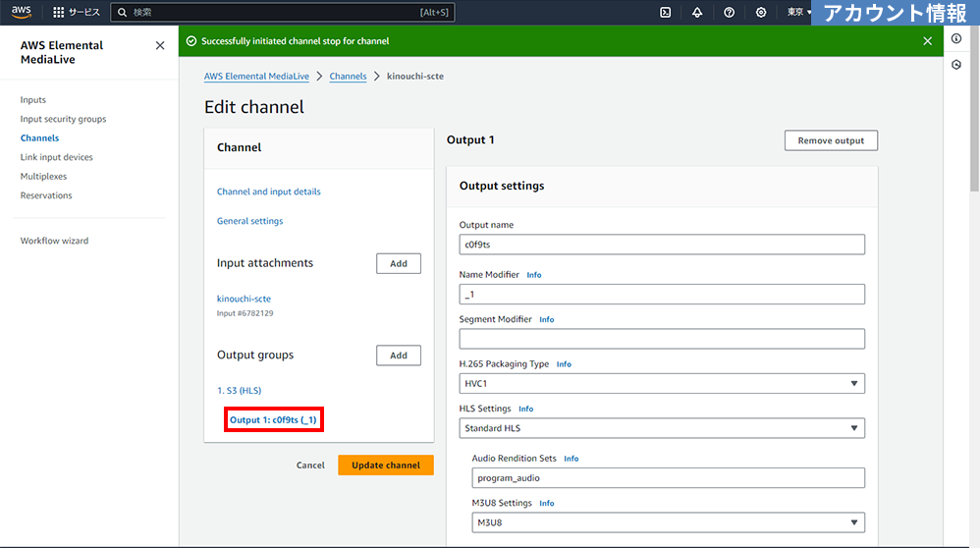Screen dimensions: 980x548
Task: Open Channel and input details
Action: coord(269,192)
